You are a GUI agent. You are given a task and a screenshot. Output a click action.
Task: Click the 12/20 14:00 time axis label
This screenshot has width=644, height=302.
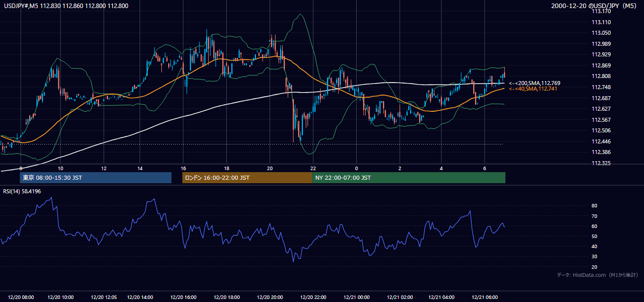coord(140,297)
